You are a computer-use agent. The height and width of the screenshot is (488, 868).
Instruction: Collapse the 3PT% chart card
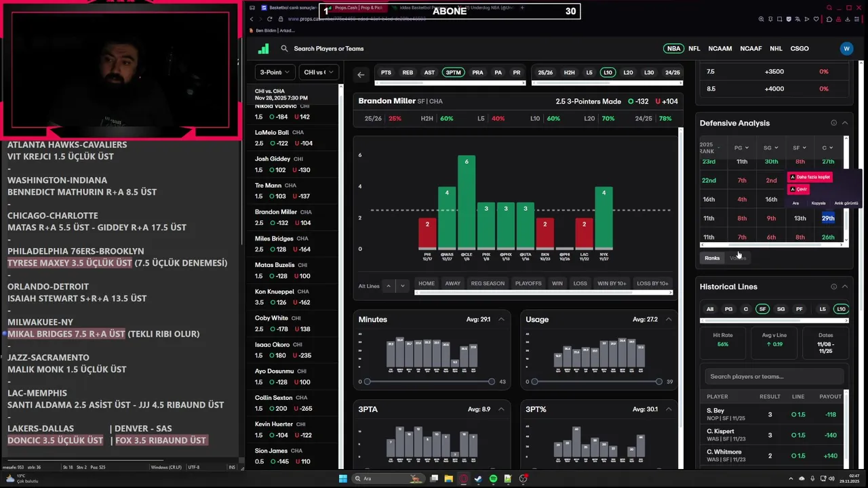click(668, 409)
